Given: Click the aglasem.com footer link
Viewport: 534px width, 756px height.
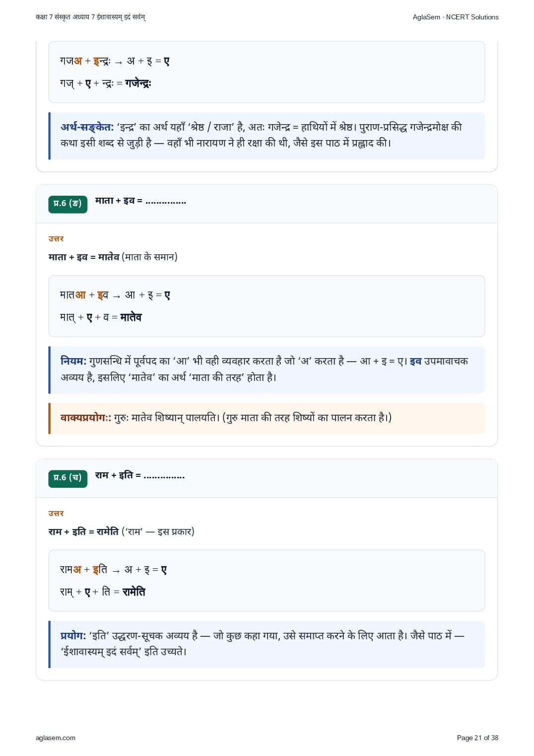Looking at the screenshot, I should point(56,738).
